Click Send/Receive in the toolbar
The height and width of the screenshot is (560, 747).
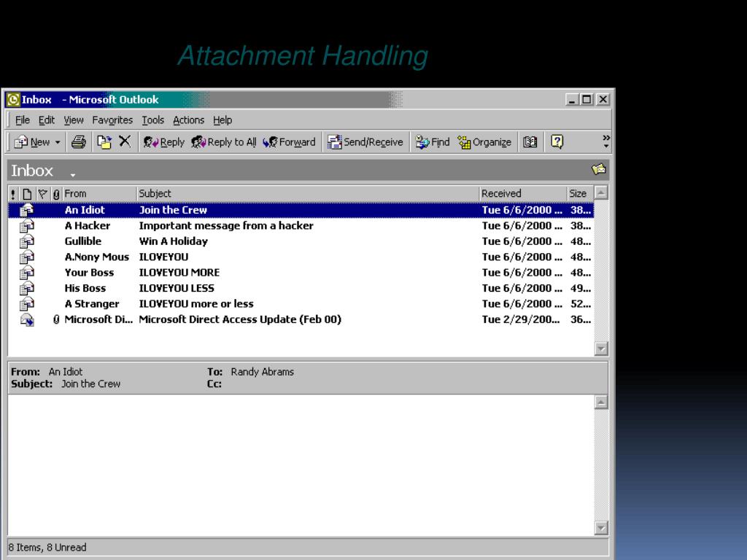365,142
